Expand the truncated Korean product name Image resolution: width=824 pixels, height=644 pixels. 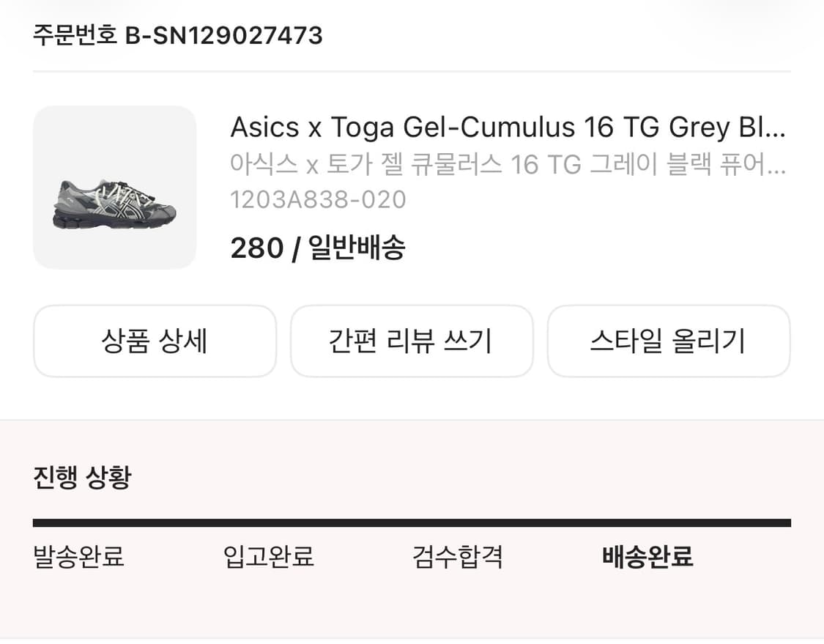tap(508, 167)
